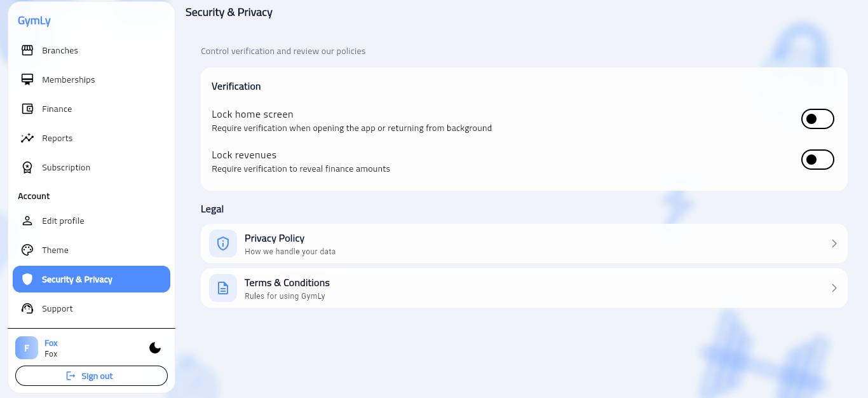868x398 pixels.
Task: Click the Security & Privacy shield icon
Action: click(x=27, y=279)
